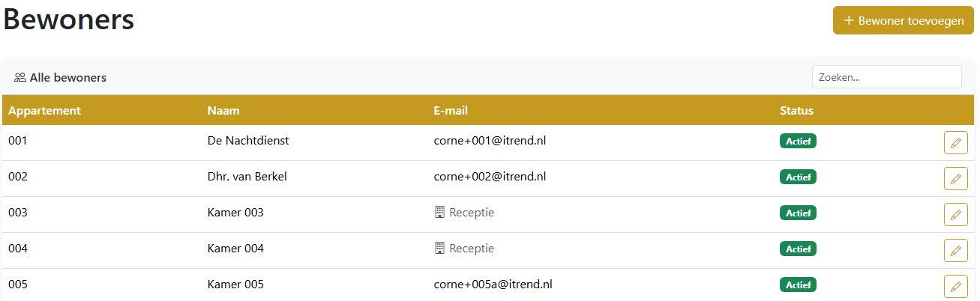Viewport: 980px width, 301px height.
Task: Click the E-mail column header
Action: [451, 111]
